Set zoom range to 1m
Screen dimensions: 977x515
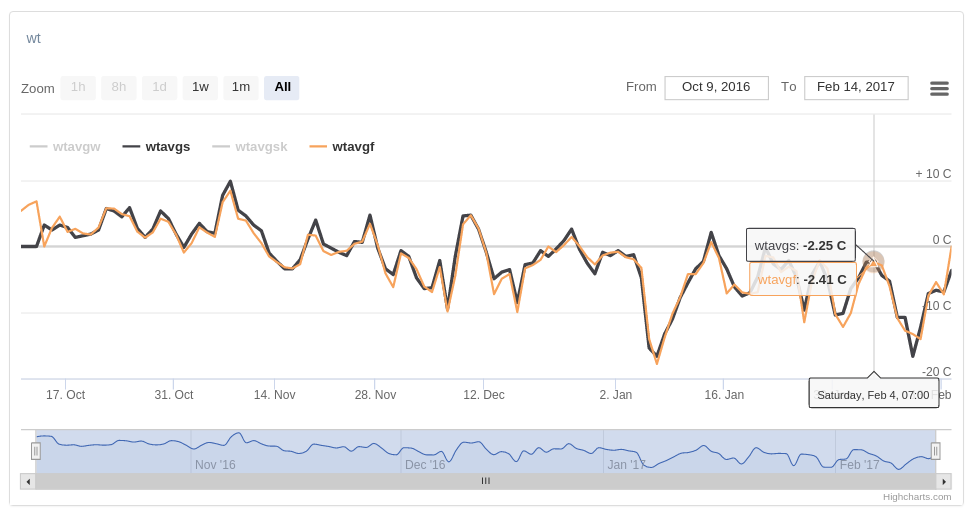[x=241, y=87]
